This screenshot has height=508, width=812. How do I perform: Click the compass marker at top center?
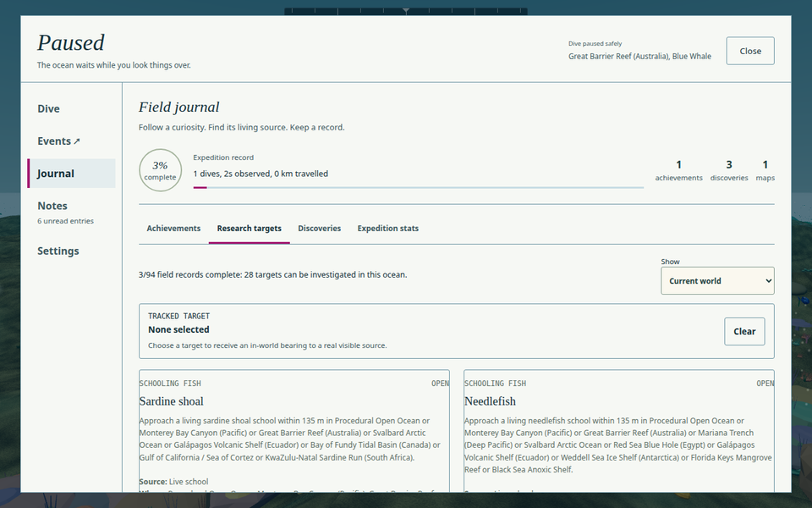(406, 11)
